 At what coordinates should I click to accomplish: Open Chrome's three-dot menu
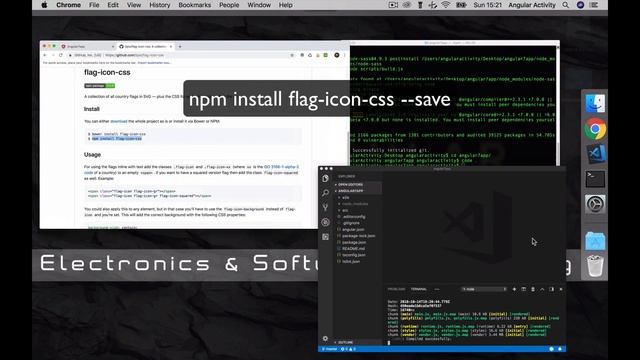pyautogui.click(x=344, y=55)
